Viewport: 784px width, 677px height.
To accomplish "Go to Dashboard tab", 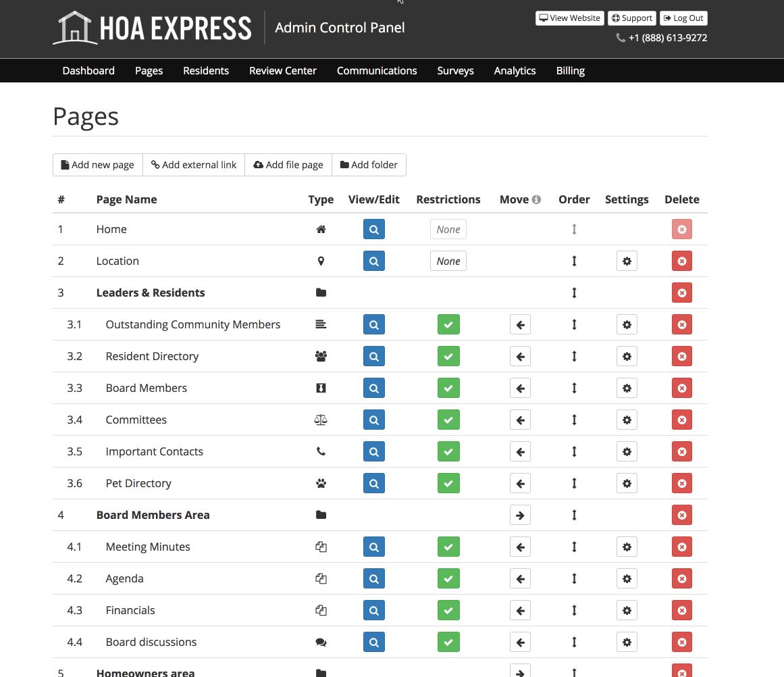I will pyautogui.click(x=88, y=70).
